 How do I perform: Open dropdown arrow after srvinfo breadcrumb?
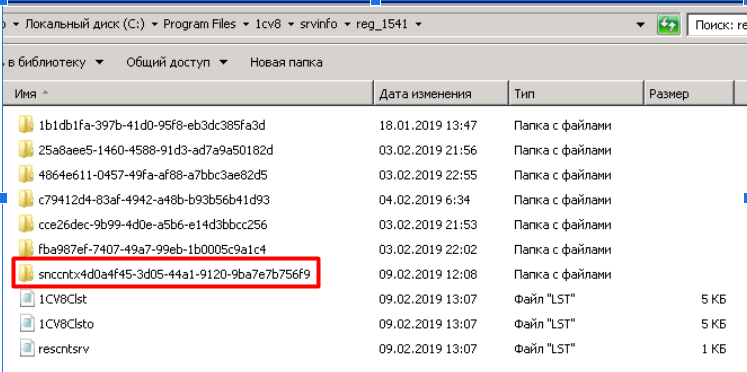(347, 24)
